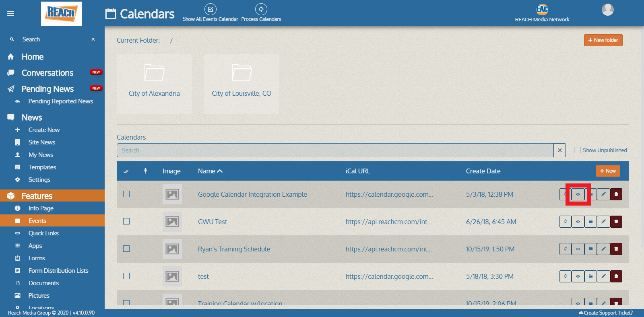Click the eye icon for Ryan's Training Schedule
This screenshot has height=317, width=644.
[578, 249]
